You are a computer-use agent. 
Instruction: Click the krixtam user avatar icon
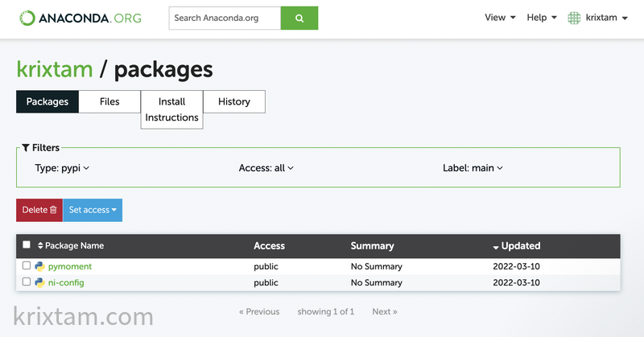point(574,18)
